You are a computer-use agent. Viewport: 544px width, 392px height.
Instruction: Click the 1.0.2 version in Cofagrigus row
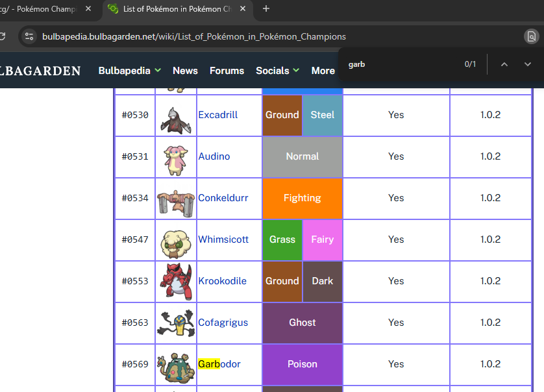tap(491, 323)
